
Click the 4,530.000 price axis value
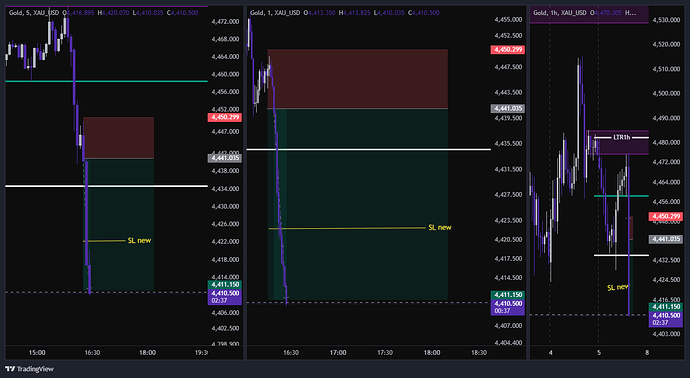666,20
